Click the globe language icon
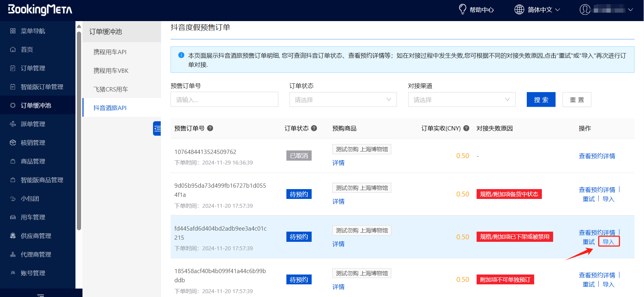Image resolution: width=644 pixels, height=297 pixels. pos(519,9)
